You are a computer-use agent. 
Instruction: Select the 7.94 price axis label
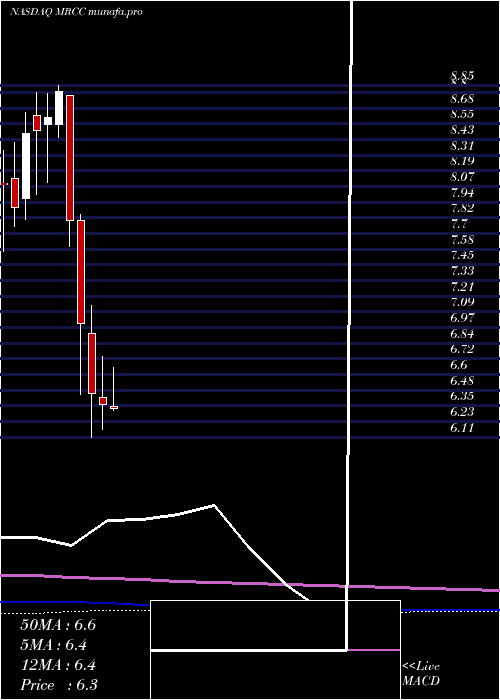click(462, 193)
